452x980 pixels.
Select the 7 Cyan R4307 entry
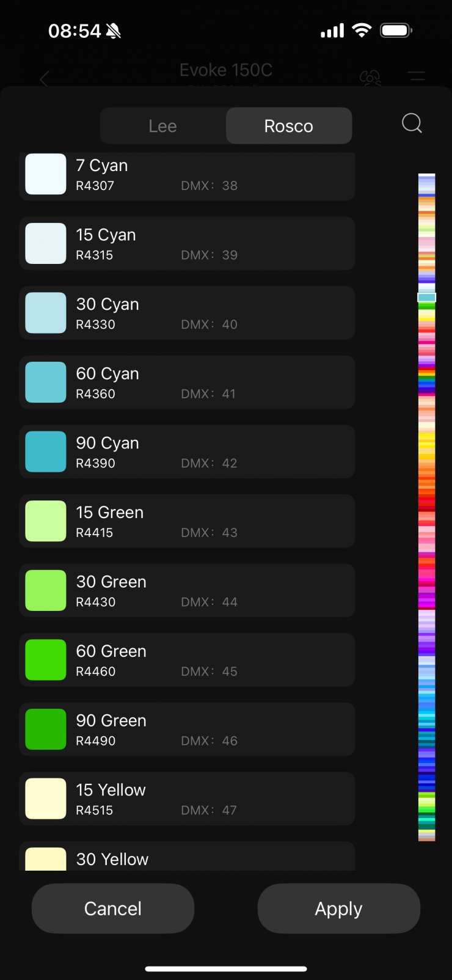click(x=187, y=175)
